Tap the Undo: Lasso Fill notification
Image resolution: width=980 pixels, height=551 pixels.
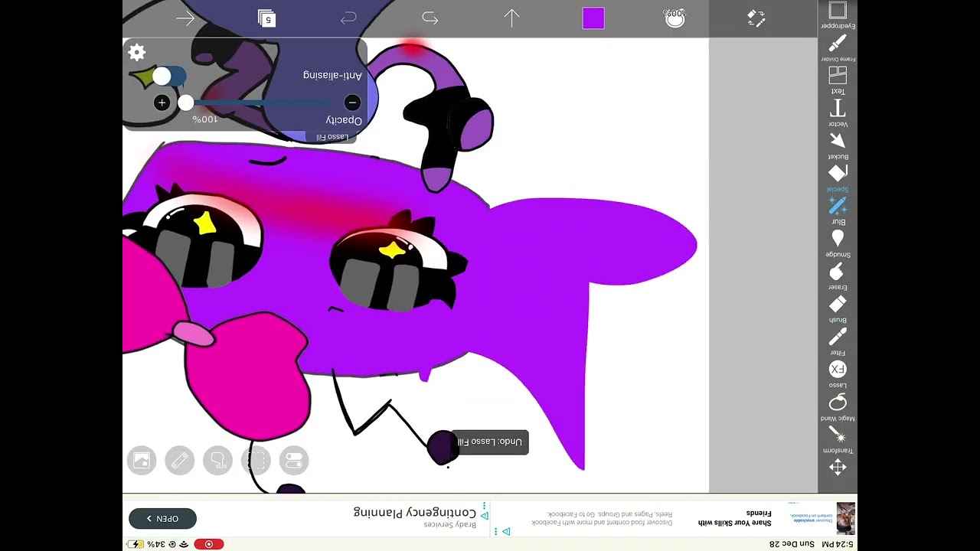[490, 442]
